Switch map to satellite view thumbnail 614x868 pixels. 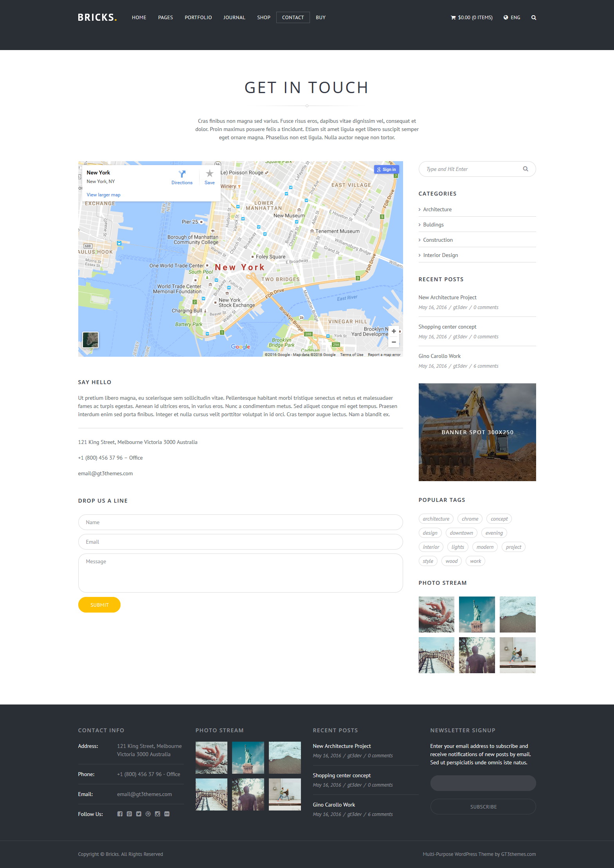tap(90, 340)
